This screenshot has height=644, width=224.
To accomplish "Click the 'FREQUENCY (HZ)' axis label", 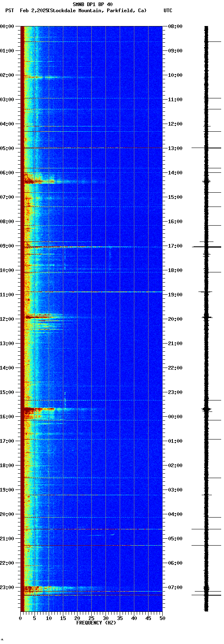I will point(96,623).
